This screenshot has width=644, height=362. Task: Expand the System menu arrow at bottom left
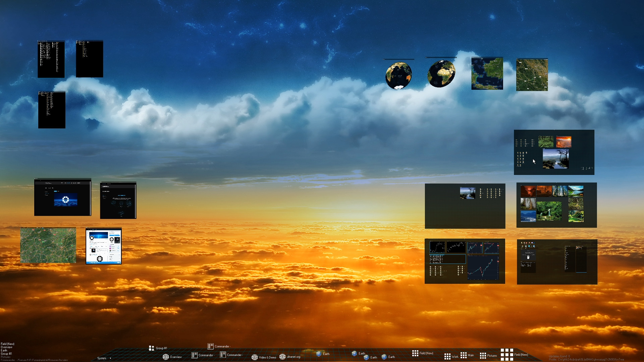click(x=111, y=358)
